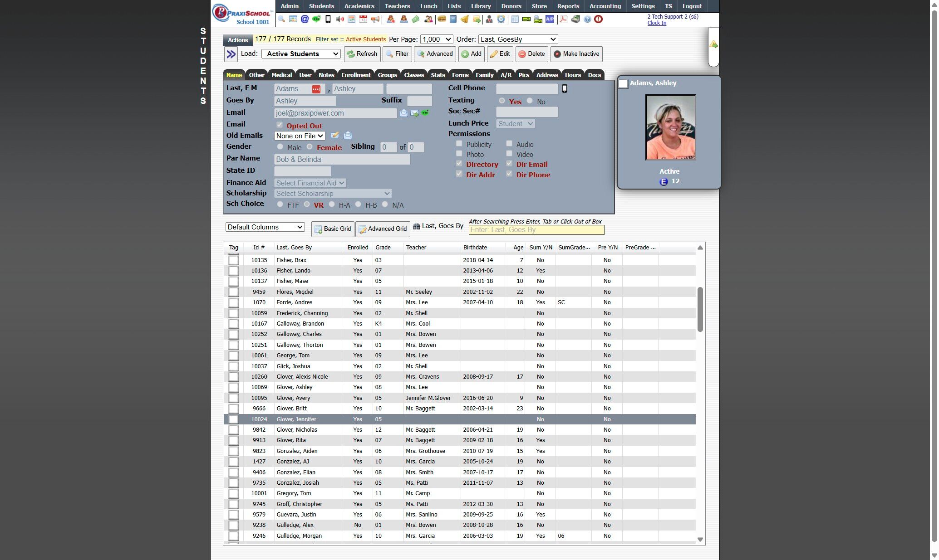Open the Load Active Students dropdown

301,54
